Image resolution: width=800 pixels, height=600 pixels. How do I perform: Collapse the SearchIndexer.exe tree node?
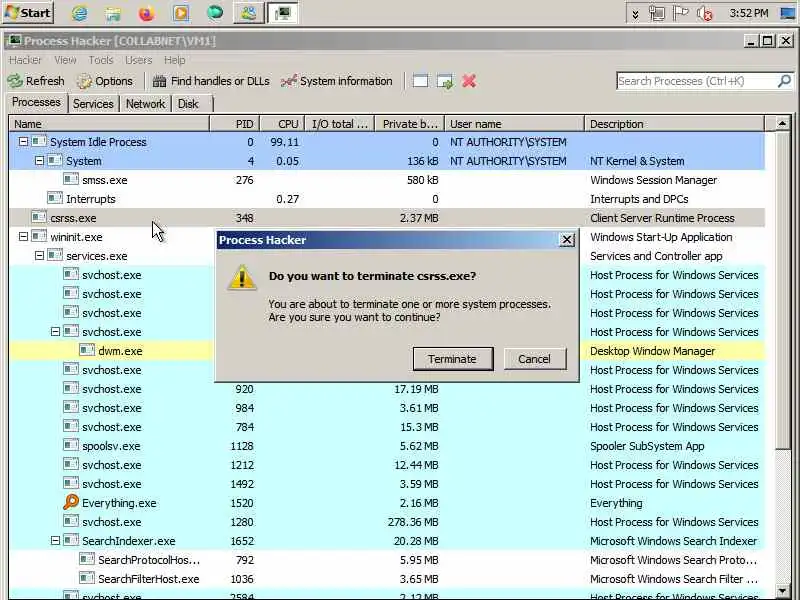[x=55, y=541]
